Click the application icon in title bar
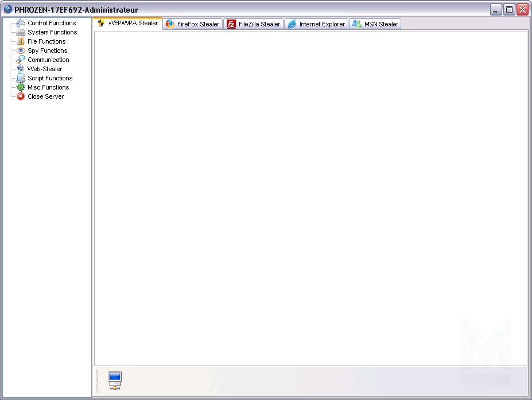The height and width of the screenshot is (400, 532). point(8,10)
